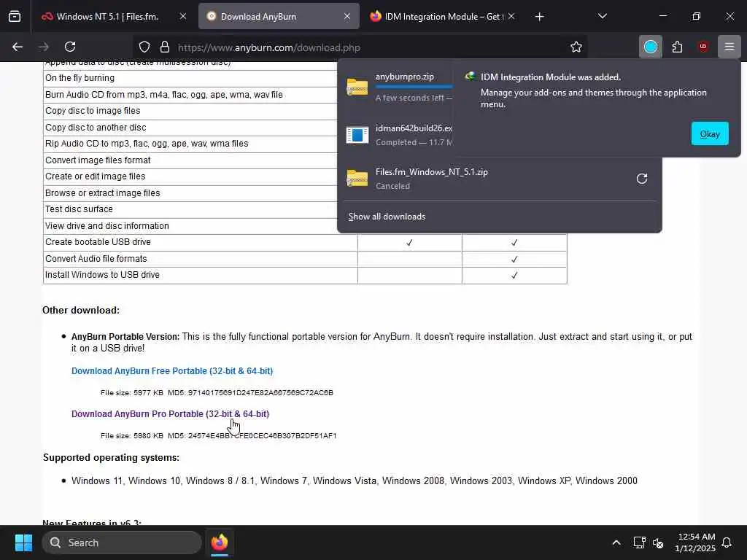Screen dimensions: 747x560
Task: Go back to previous page
Action: (18, 47)
